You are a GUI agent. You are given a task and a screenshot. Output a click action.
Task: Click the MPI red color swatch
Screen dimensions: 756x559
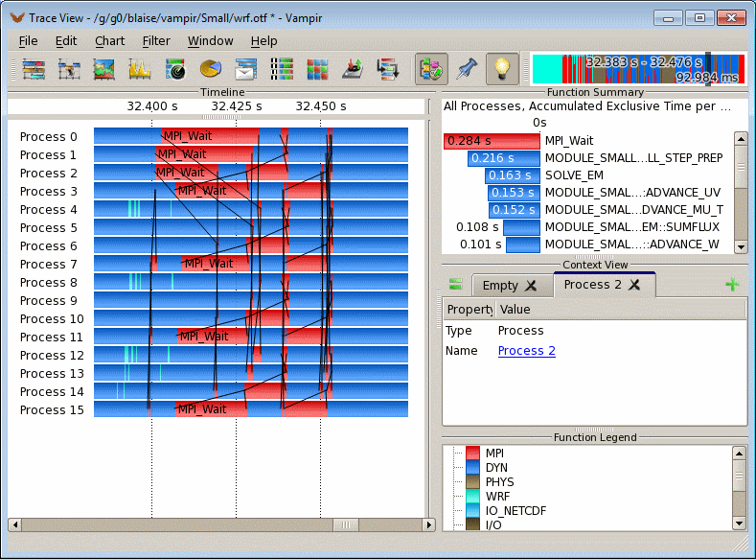click(473, 453)
